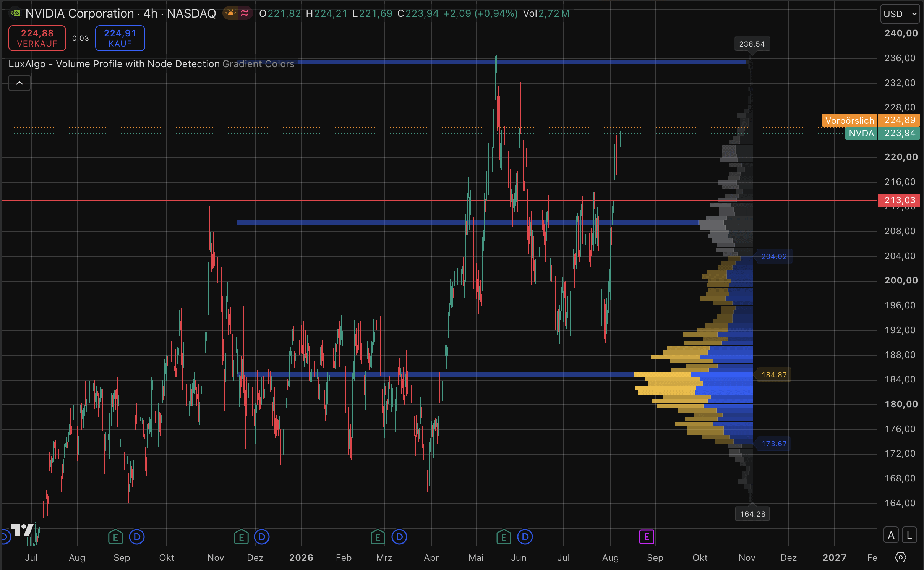This screenshot has width=924, height=570.
Task: Click the 173.67 value area label
Action: pos(774,444)
